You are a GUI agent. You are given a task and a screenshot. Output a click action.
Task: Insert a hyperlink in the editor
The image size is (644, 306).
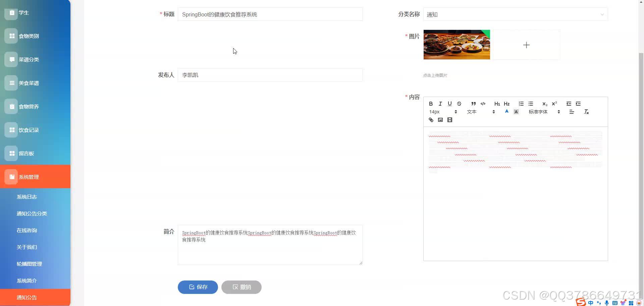(x=431, y=120)
